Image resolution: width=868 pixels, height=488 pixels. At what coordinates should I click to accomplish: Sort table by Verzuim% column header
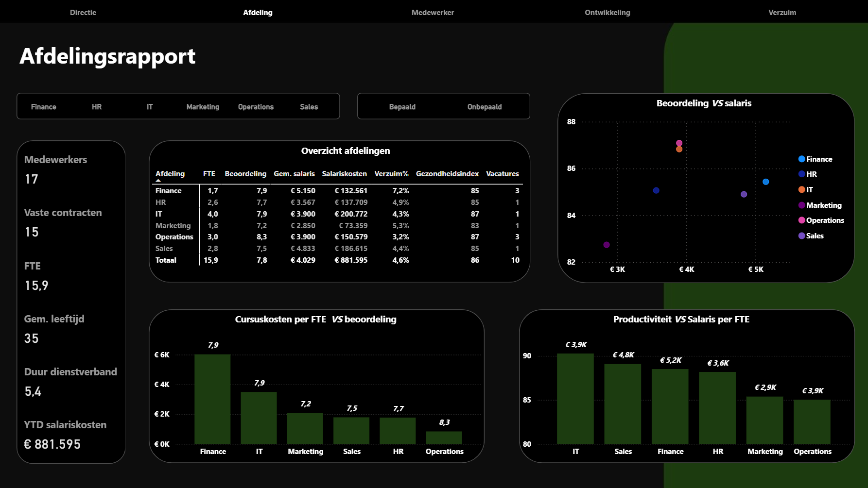click(x=391, y=174)
